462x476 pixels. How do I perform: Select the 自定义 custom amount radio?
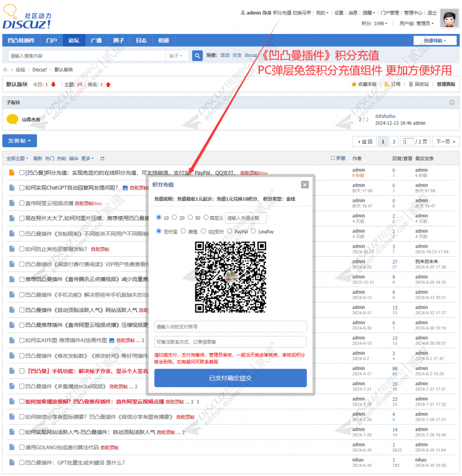coord(206,217)
